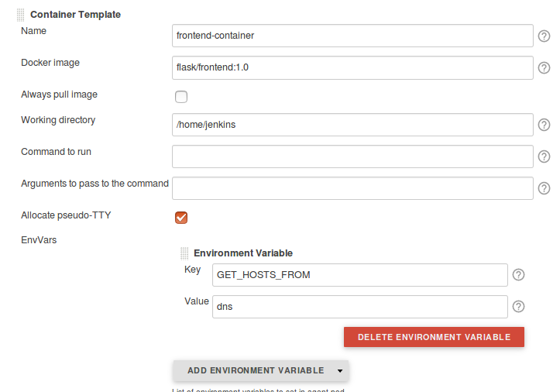The image size is (560, 392).
Task: Click the GET_HOSTS_FROM key field
Action: 359,275
